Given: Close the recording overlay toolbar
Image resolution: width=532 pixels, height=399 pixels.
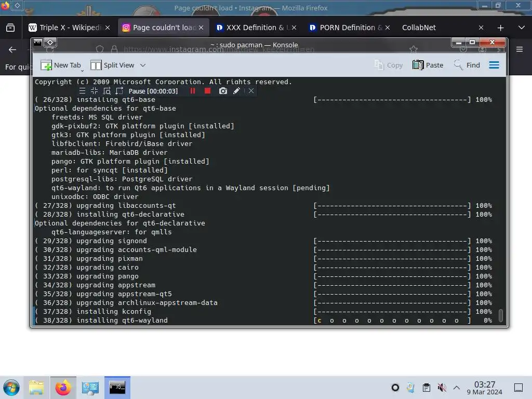Looking at the screenshot, I should pos(251,91).
